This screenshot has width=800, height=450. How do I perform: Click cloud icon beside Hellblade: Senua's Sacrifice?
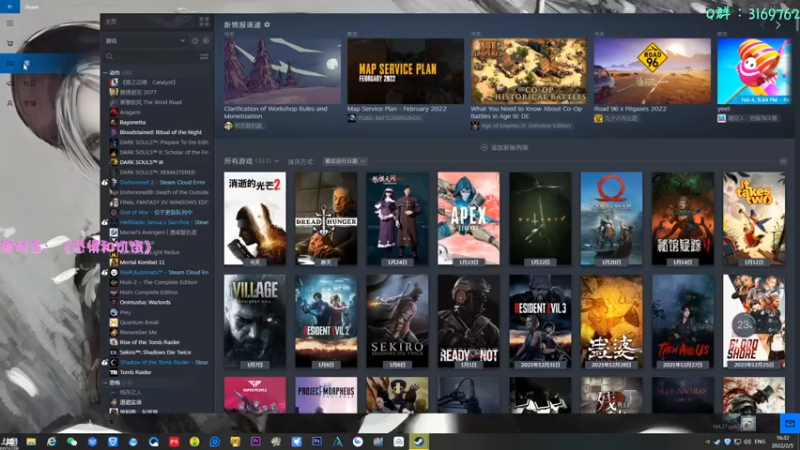coord(105,222)
